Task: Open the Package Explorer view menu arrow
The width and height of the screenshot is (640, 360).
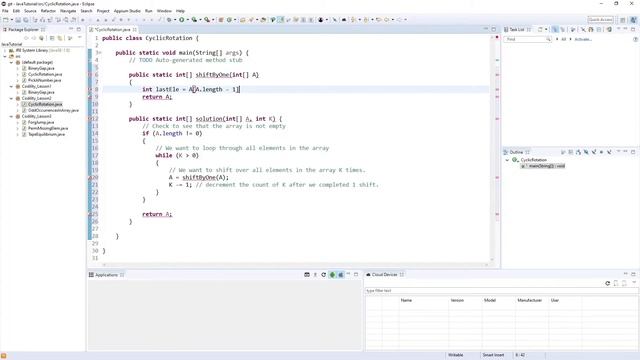Action: tap(80, 38)
